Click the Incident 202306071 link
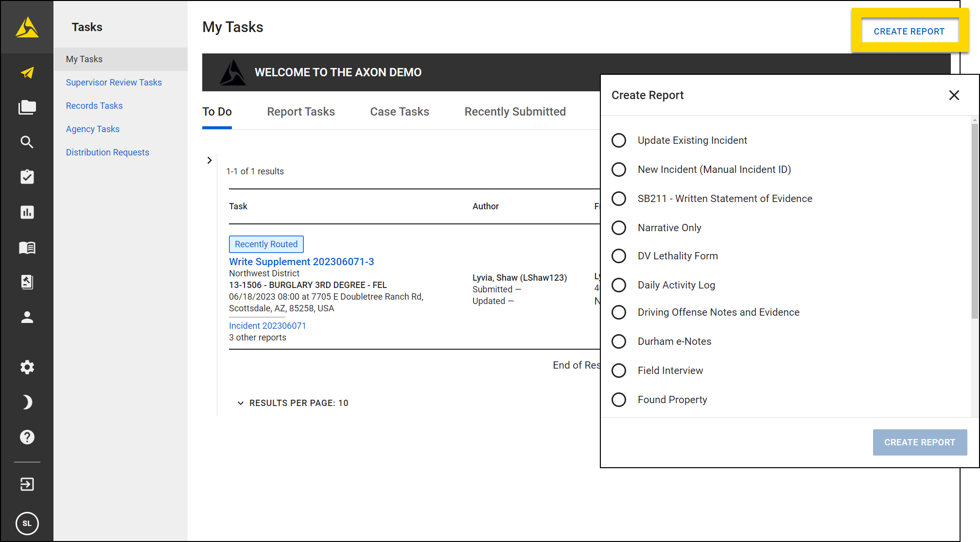This screenshot has width=980, height=542. [x=267, y=325]
